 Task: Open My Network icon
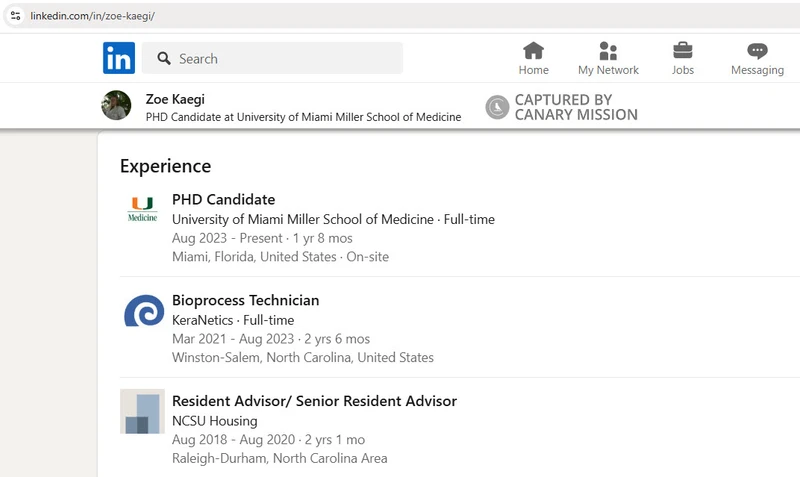click(x=608, y=51)
